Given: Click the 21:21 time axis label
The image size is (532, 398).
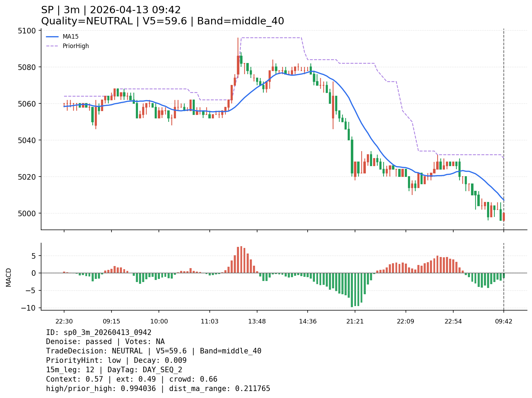Looking at the screenshot, I should pos(355,321).
